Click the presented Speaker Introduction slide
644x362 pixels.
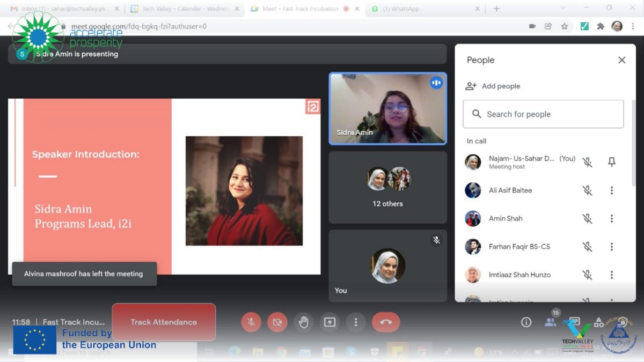tap(164, 187)
